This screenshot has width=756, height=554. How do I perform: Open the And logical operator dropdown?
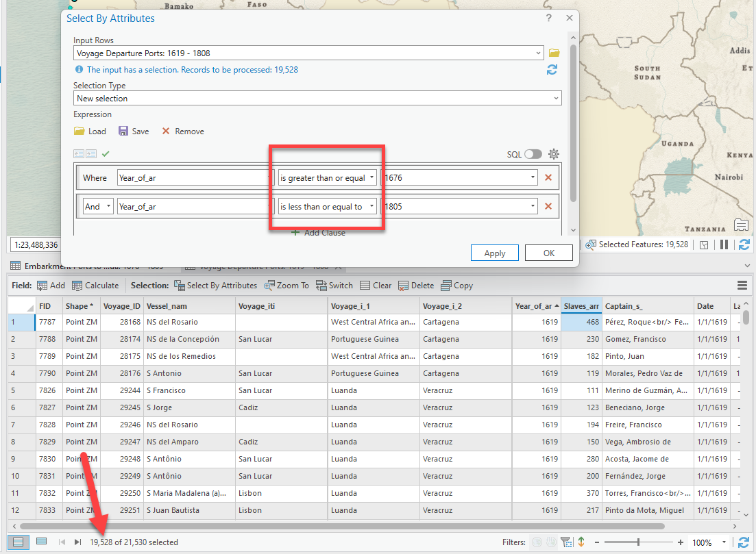click(x=98, y=207)
